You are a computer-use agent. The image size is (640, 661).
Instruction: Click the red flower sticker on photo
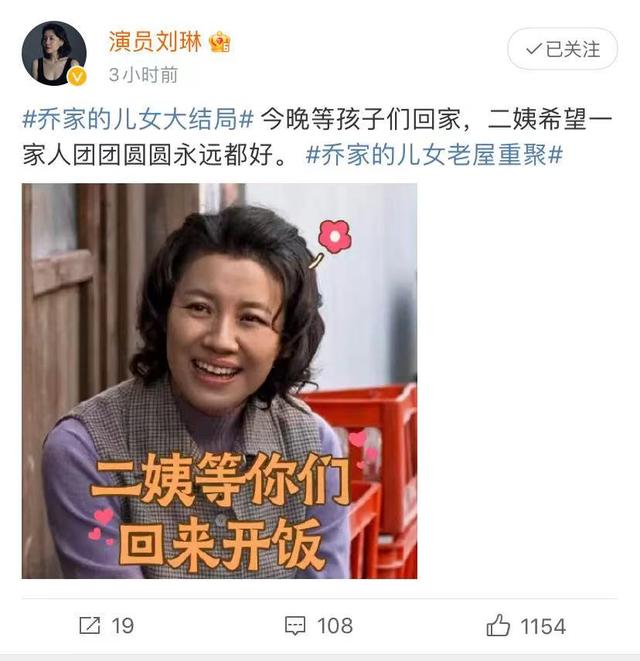334,236
